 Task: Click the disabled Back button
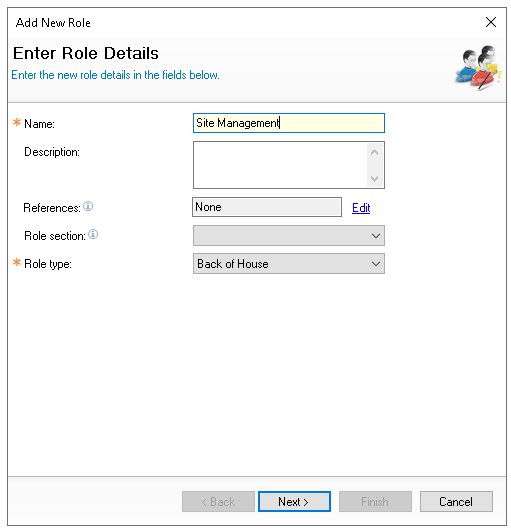pos(218,502)
